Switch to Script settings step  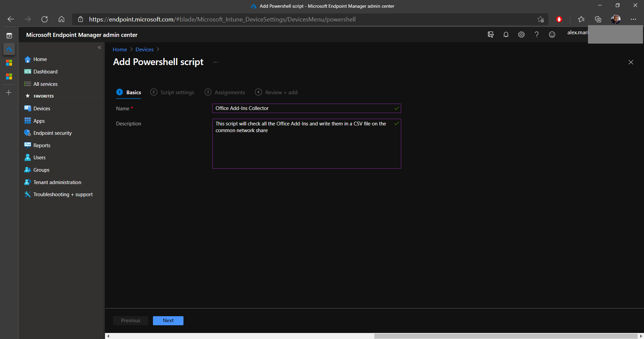[172, 93]
